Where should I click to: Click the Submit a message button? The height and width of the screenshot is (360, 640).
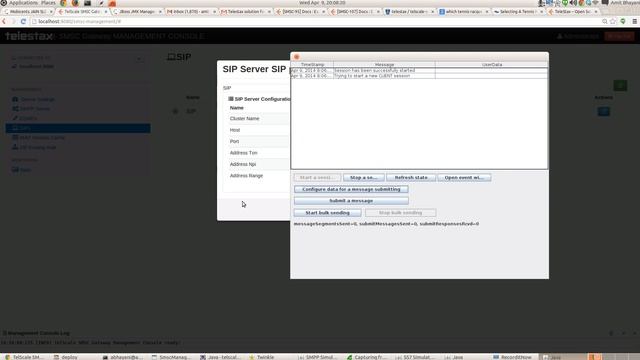coord(351,201)
